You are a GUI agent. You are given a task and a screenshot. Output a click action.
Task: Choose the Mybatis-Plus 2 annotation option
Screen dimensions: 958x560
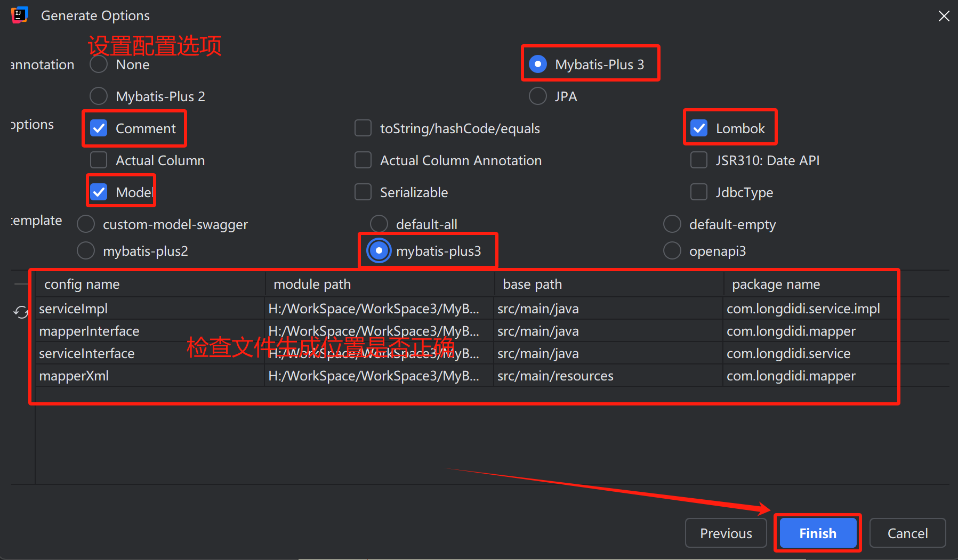pos(99,96)
